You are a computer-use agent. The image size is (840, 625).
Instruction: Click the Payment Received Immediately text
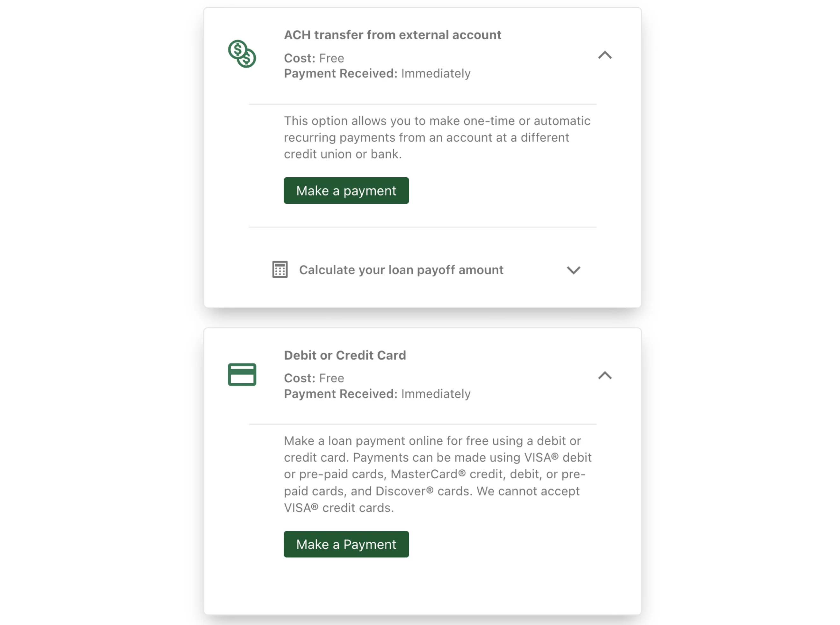coord(377,73)
